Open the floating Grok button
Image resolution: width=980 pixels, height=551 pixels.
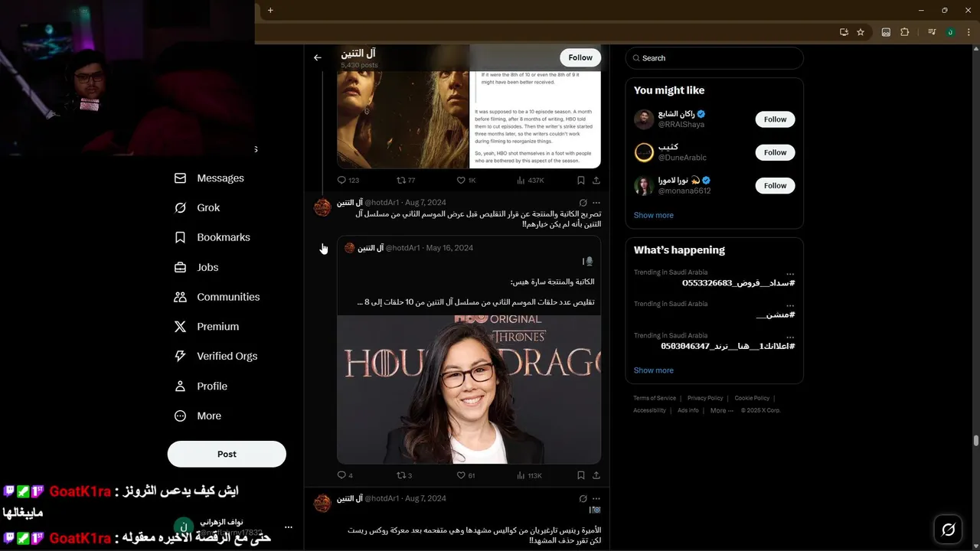[x=948, y=530]
